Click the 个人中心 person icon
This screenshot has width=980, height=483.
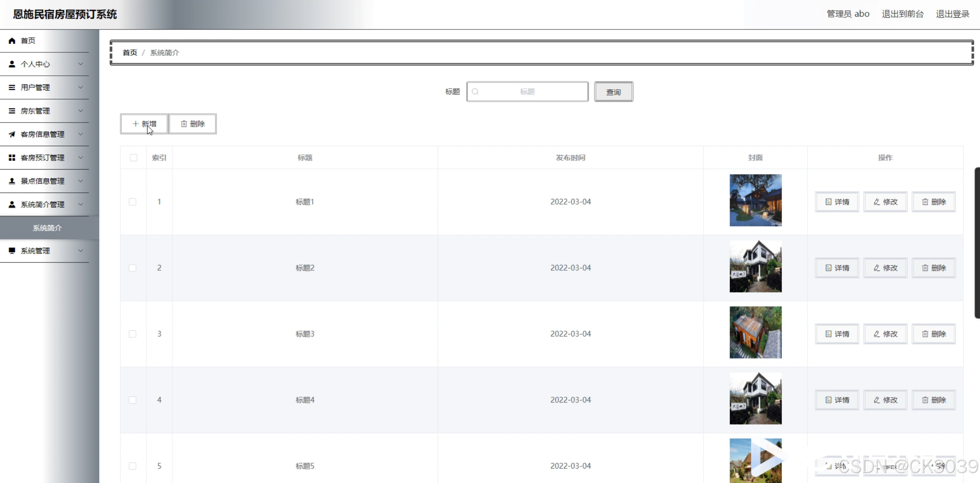tap(12, 64)
